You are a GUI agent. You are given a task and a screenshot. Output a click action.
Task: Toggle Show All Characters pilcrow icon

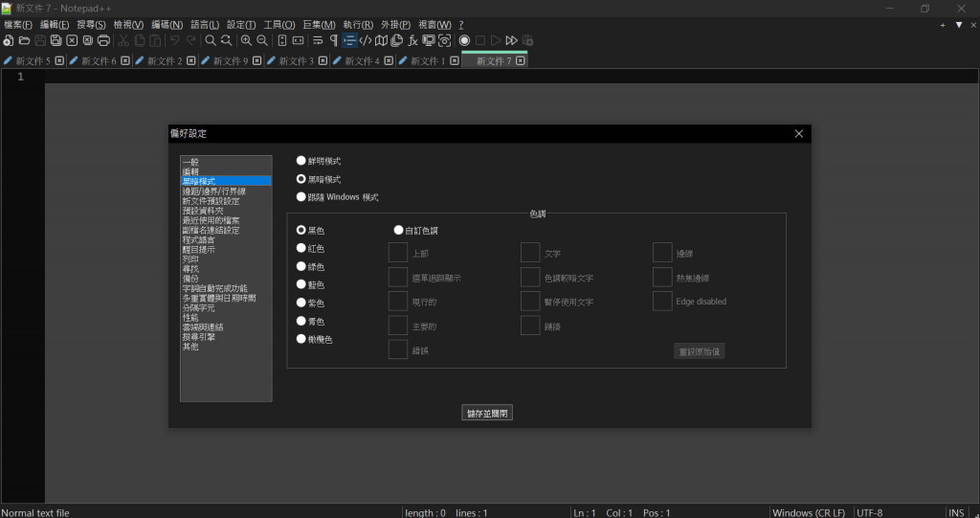point(334,40)
